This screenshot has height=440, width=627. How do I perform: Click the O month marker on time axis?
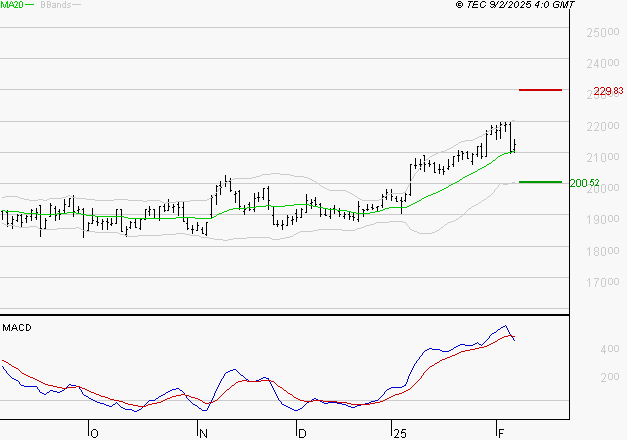tap(94, 433)
